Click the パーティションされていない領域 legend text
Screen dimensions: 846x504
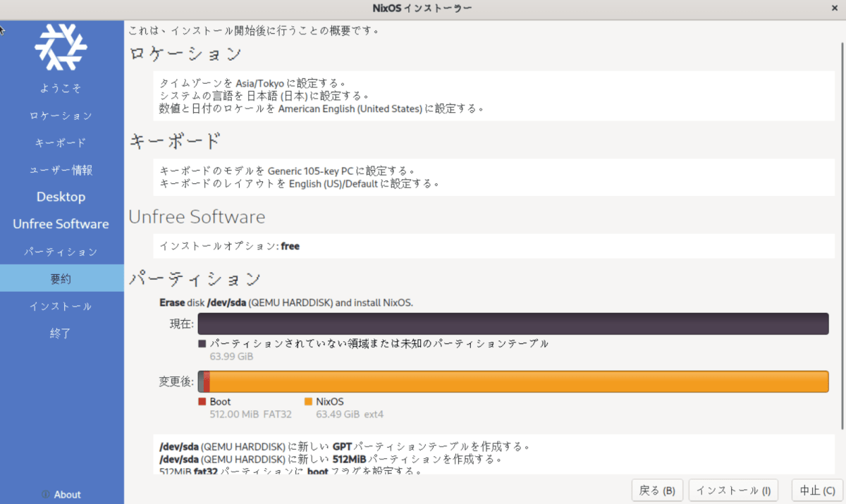[x=379, y=344]
